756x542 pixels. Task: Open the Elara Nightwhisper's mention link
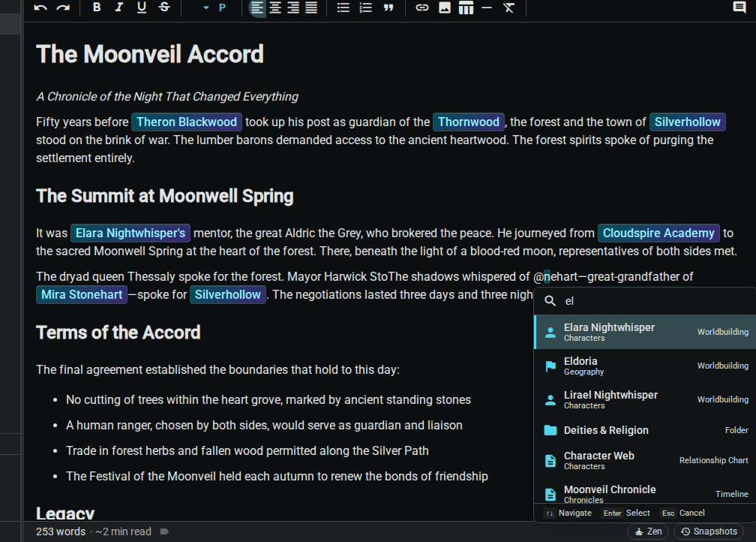click(130, 233)
